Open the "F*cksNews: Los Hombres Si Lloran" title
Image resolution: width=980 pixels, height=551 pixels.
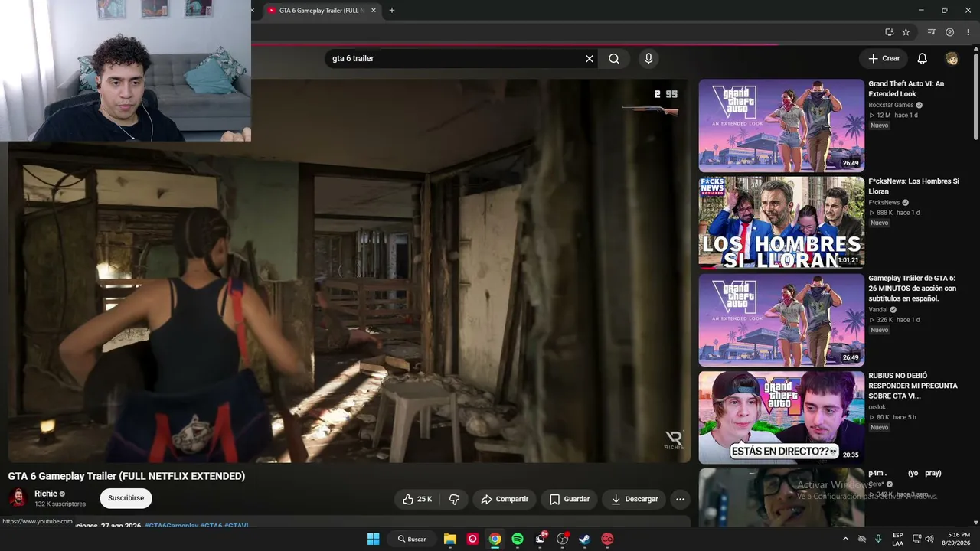click(913, 186)
